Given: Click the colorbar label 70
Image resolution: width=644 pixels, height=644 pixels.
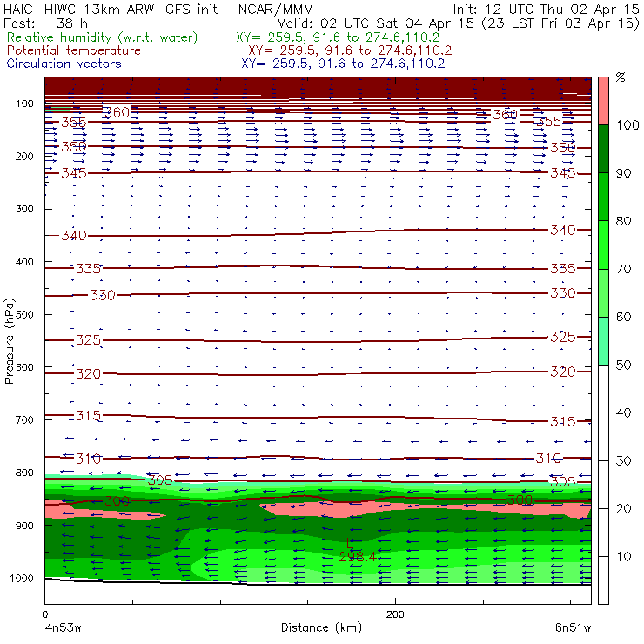Looking at the screenshot, I should 623,269.
